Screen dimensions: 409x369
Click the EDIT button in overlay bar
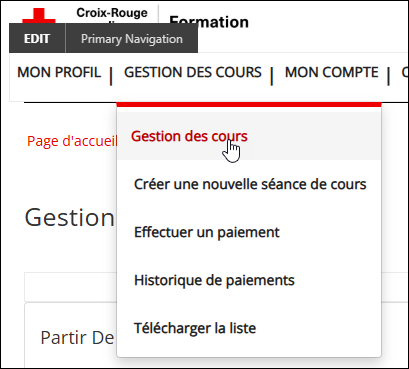tap(37, 39)
